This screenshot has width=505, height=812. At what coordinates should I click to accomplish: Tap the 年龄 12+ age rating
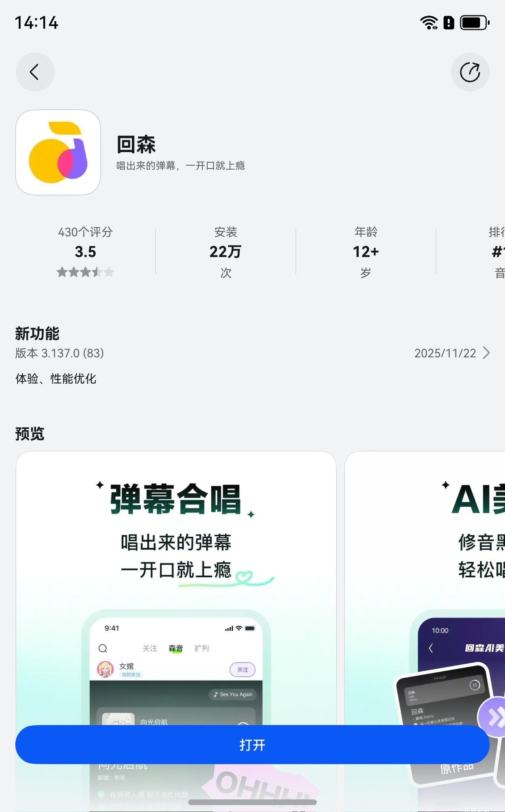point(365,251)
